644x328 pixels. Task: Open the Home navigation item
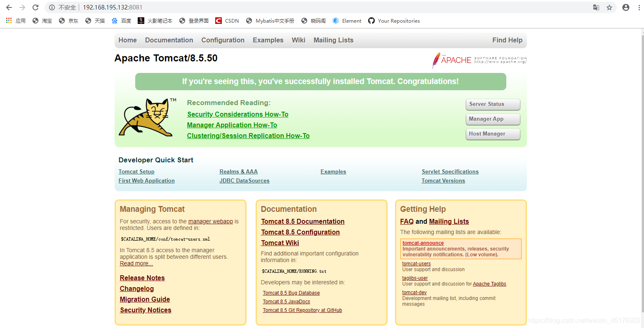pos(127,40)
